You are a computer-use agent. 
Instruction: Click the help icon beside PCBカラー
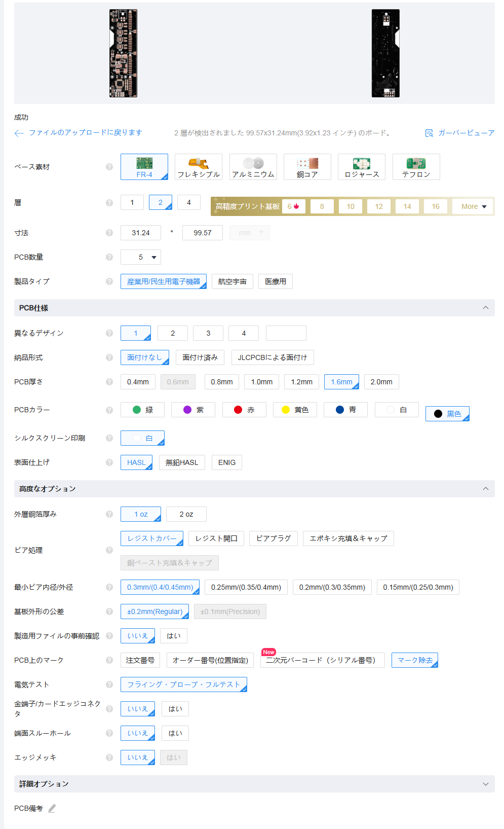pyautogui.click(x=109, y=410)
